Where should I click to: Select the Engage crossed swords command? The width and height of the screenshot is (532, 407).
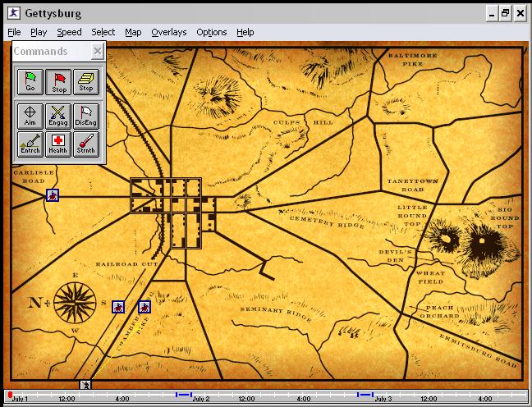coord(58,116)
